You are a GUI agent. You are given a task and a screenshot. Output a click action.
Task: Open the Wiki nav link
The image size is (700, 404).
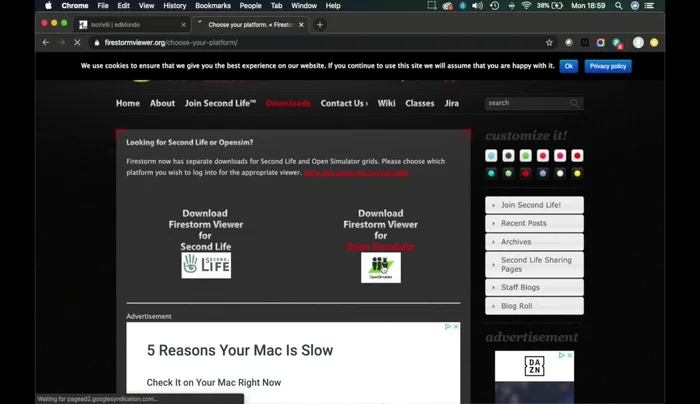(386, 103)
